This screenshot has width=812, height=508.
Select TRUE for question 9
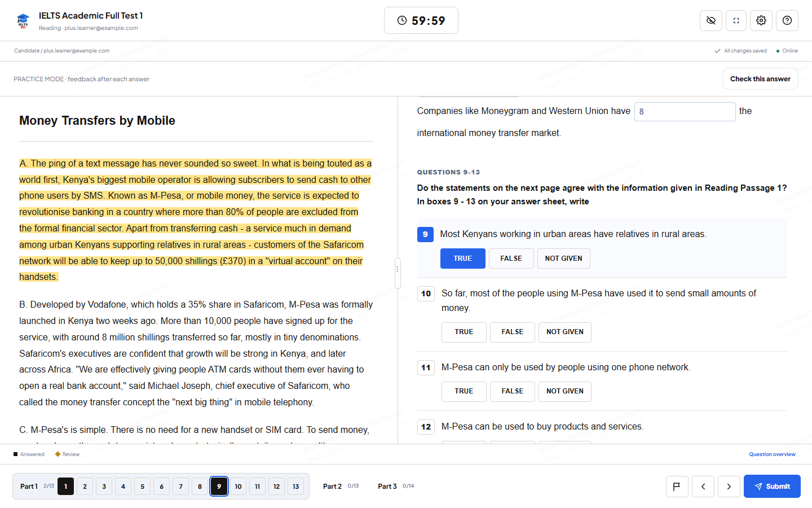(x=463, y=259)
